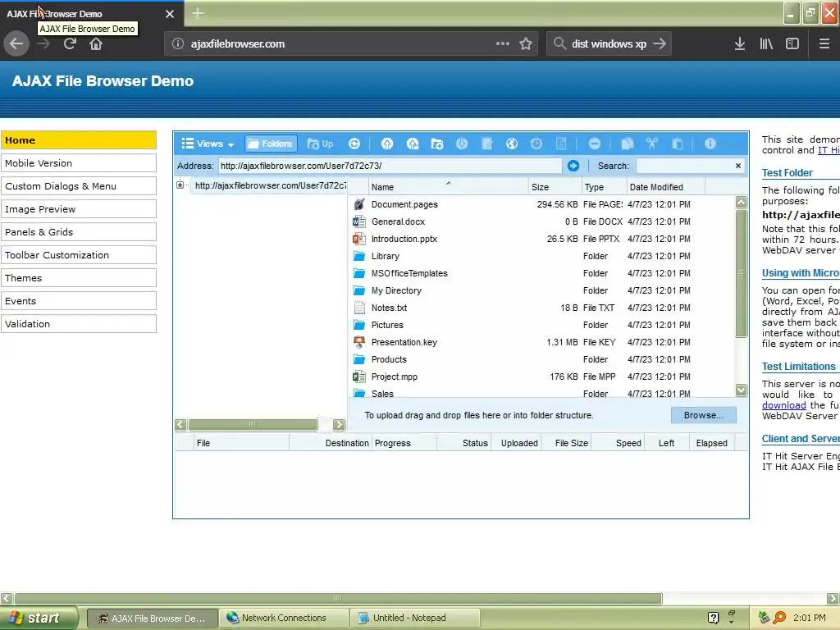
Task: Open the Toolbar Customization menu item
Action: coord(79,255)
